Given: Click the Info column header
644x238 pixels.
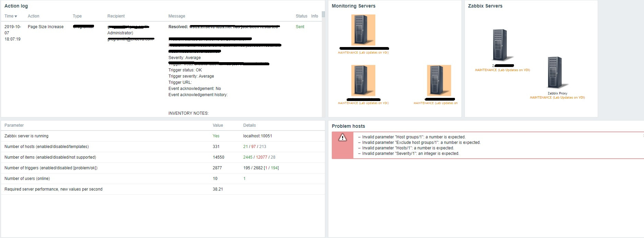Looking at the screenshot, I should coord(315,16).
